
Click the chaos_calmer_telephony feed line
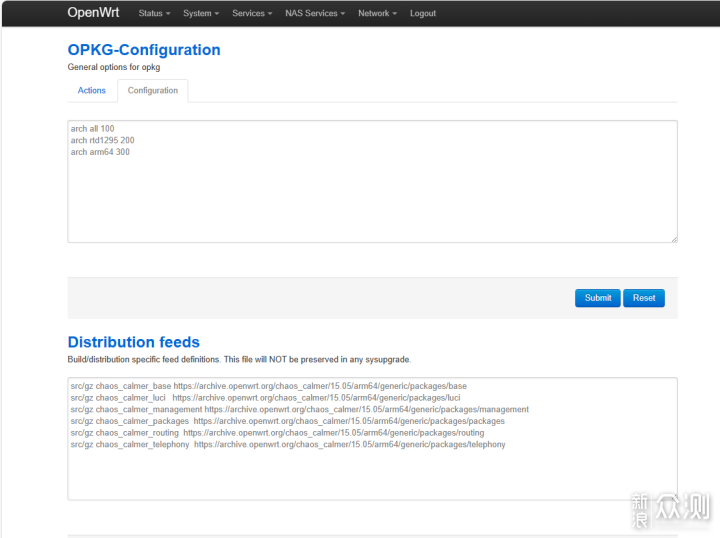point(288,444)
